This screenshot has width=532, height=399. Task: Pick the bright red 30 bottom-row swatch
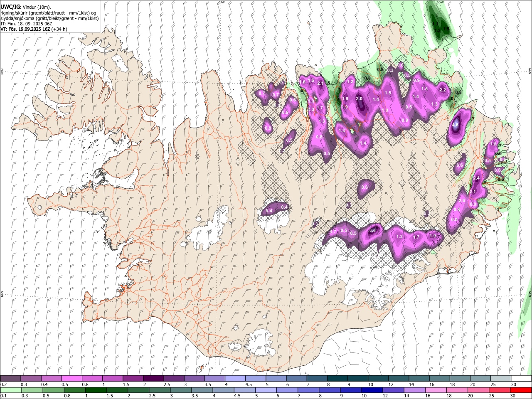click(521, 390)
